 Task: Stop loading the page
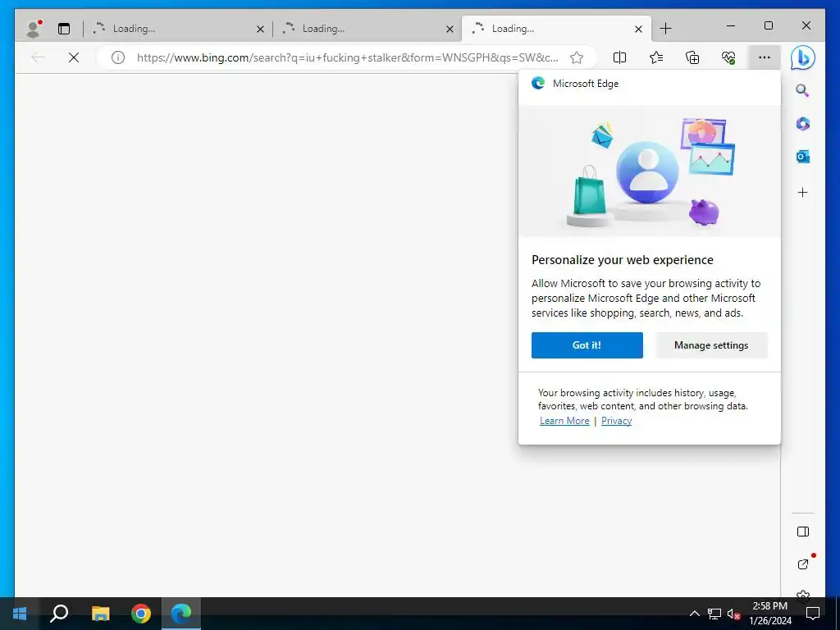click(x=74, y=57)
